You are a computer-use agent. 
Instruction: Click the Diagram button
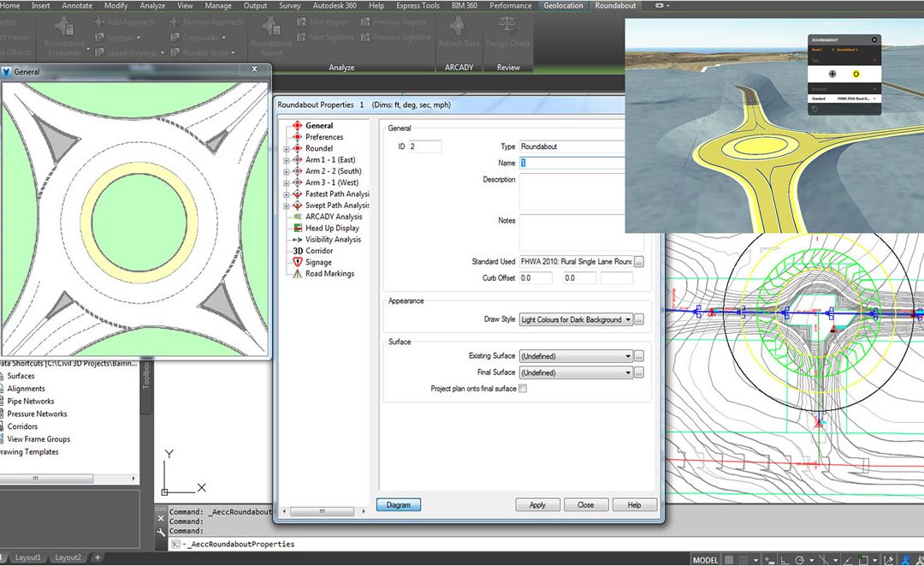coord(399,504)
